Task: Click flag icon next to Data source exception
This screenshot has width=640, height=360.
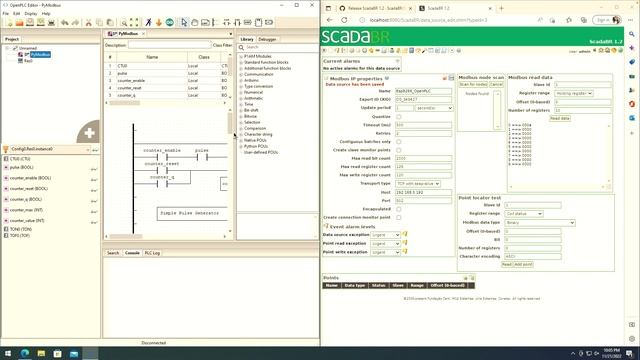Action: pos(405,234)
